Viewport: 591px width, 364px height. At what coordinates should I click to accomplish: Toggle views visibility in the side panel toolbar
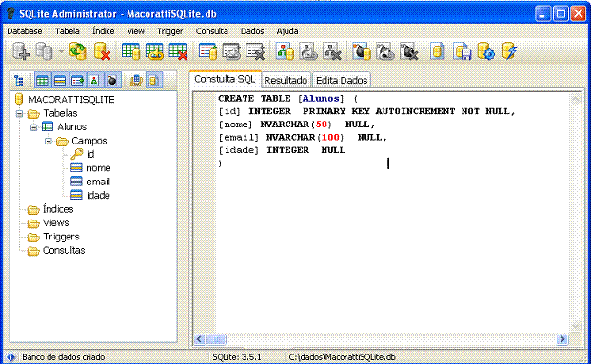94,80
